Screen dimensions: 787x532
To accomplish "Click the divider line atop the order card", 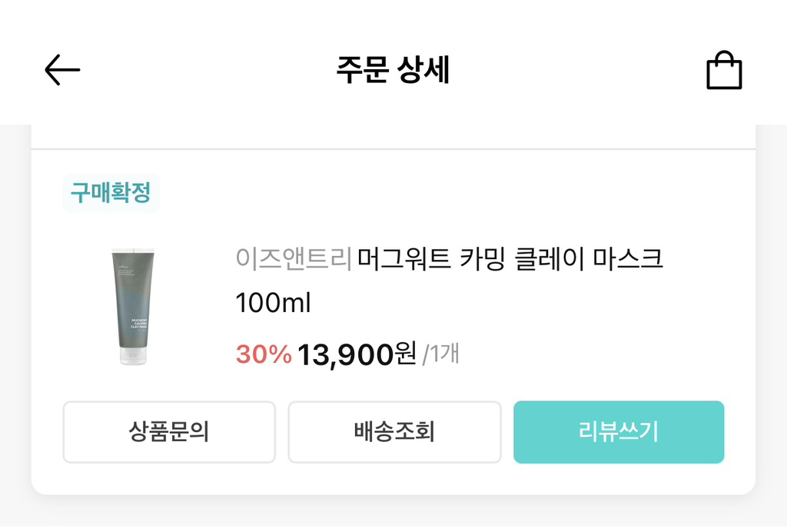I will 393,148.
